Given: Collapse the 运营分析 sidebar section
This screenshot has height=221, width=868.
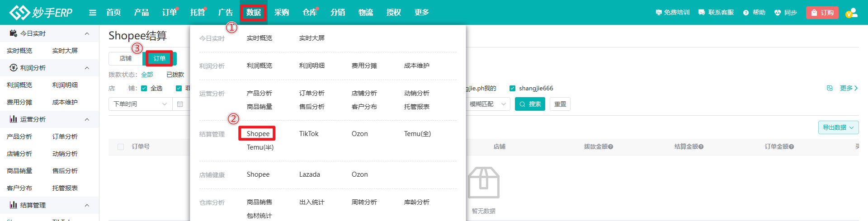Looking at the screenshot, I should point(87,119).
